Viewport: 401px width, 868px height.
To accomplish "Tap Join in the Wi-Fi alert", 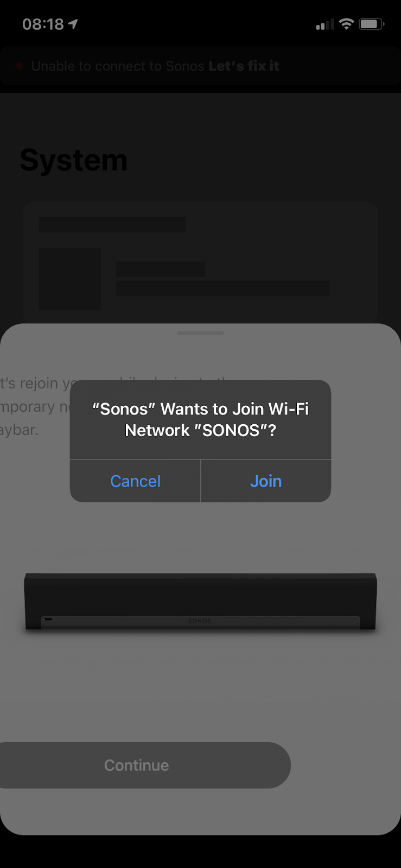I will point(266,481).
